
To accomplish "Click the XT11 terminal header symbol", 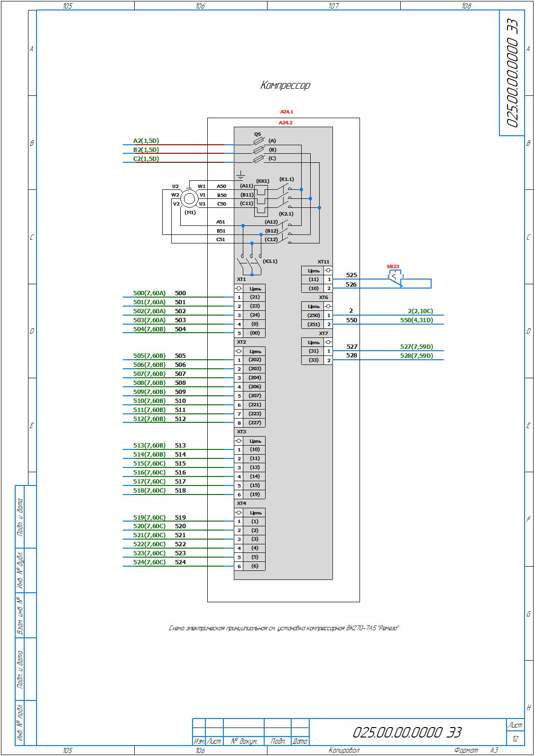I will [328, 271].
